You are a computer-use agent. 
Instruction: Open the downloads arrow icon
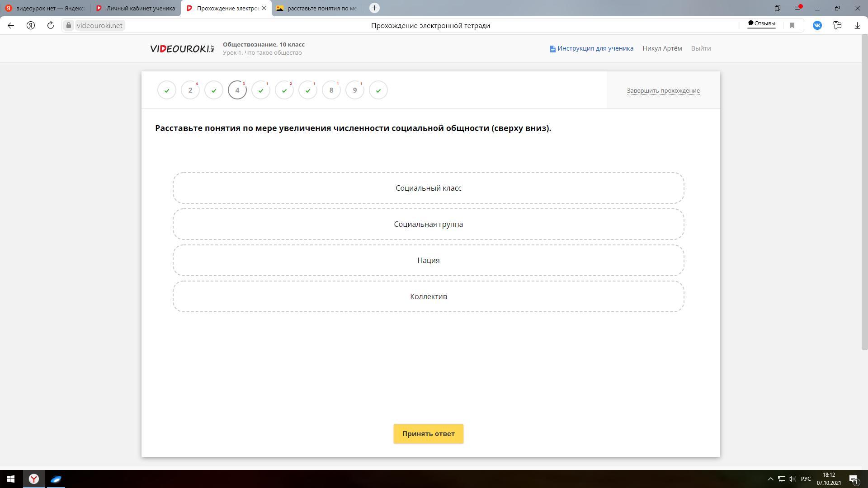click(x=857, y=26)
